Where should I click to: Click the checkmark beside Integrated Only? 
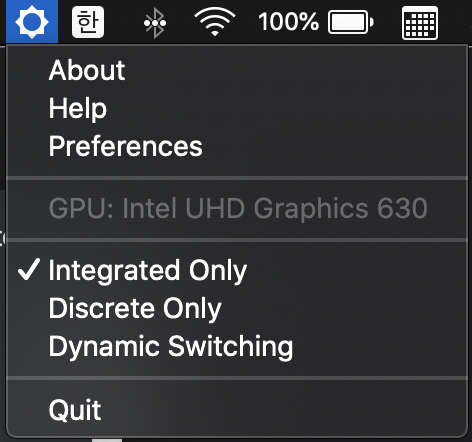[x=29, y=269]
